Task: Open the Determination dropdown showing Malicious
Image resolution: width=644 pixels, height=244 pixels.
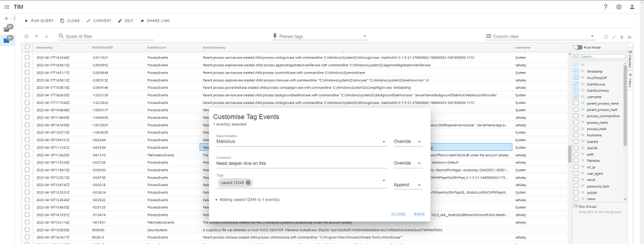Action: click(x=301, y=141)
